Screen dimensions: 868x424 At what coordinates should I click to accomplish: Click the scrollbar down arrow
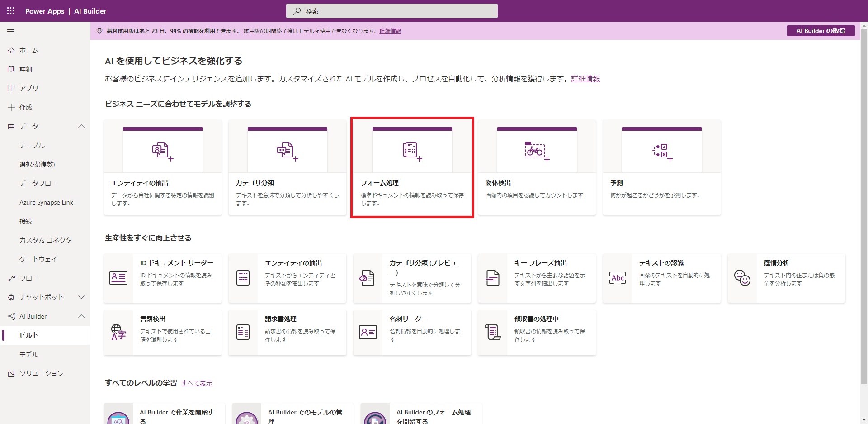864,420
